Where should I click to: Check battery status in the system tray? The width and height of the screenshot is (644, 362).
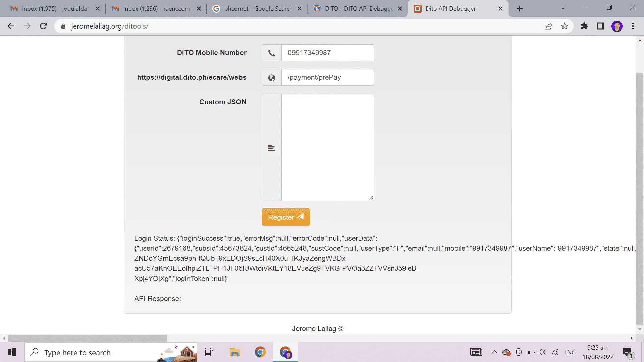pyautogui.click(x=531, y=352)
